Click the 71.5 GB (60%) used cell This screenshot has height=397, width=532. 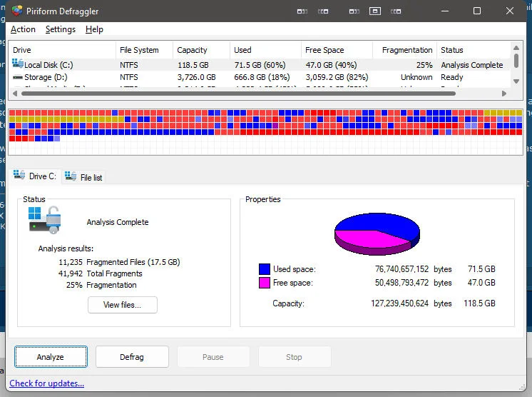click(x=260, y=65)
